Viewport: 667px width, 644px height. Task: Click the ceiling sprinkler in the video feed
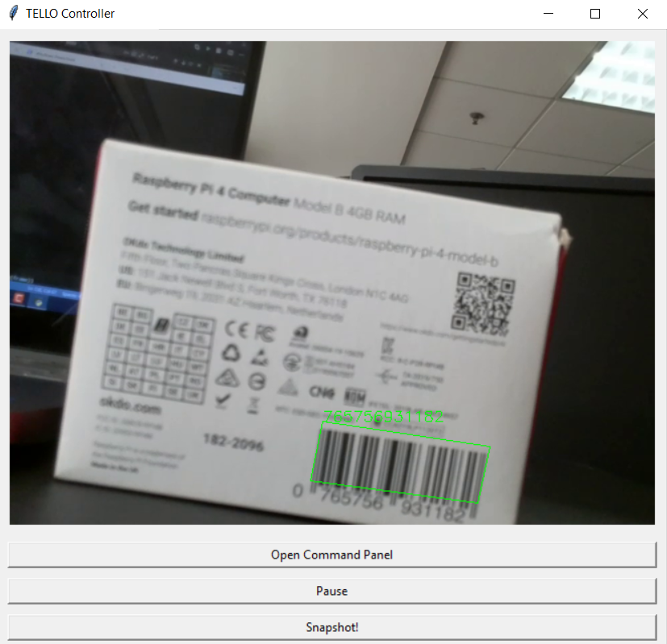coord(477,118)
